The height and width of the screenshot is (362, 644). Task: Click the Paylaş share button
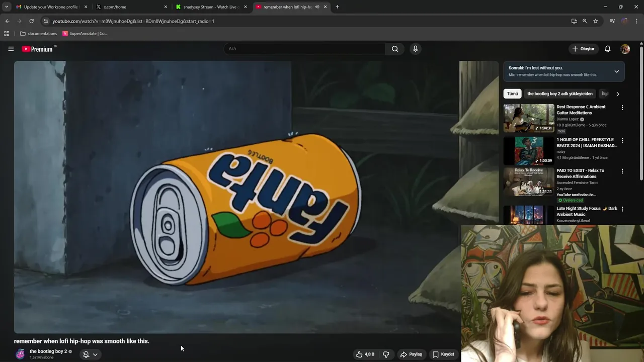[411, 354]
